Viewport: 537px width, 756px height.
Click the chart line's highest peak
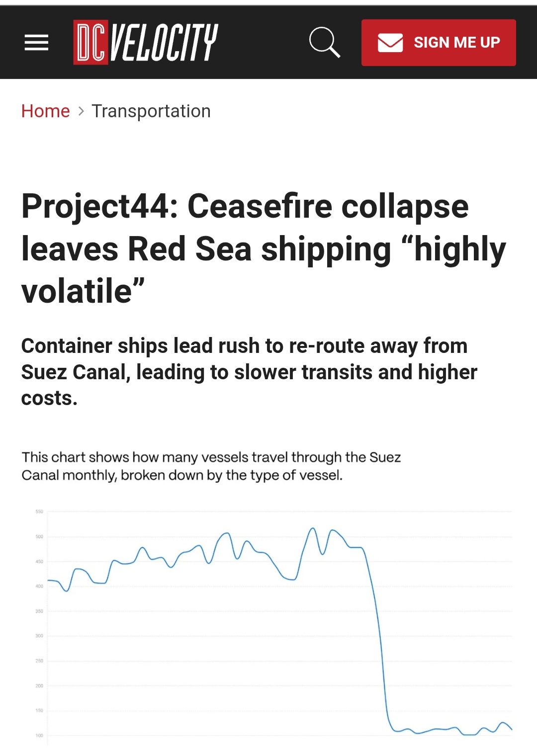(x=313, y=529)
